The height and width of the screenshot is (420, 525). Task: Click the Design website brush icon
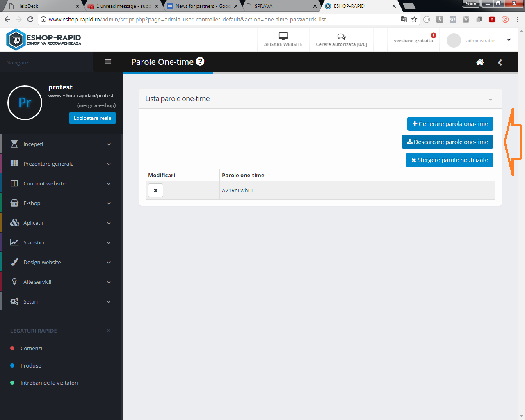tap(14, 262)
